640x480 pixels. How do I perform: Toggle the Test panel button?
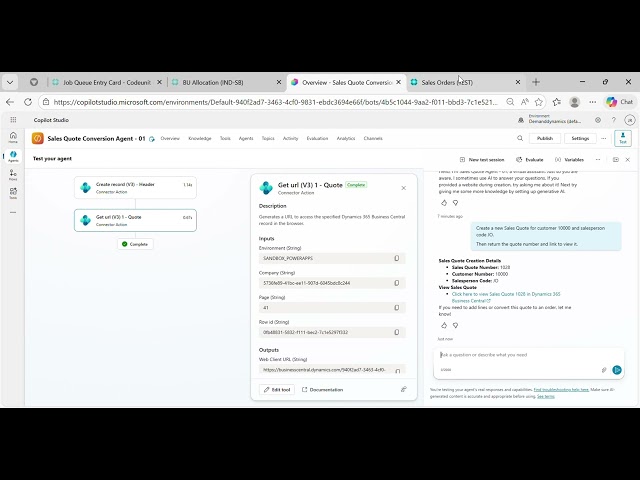pos(623,138)
